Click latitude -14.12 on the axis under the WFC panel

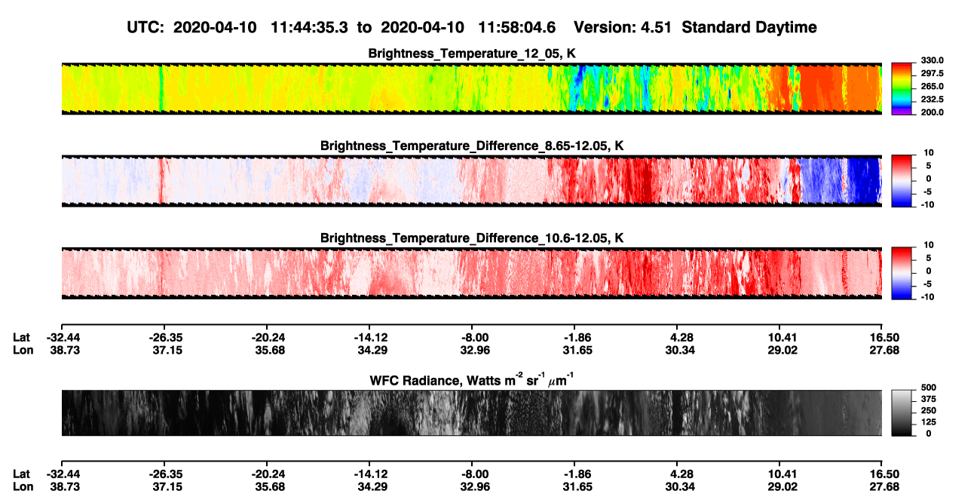369,474
